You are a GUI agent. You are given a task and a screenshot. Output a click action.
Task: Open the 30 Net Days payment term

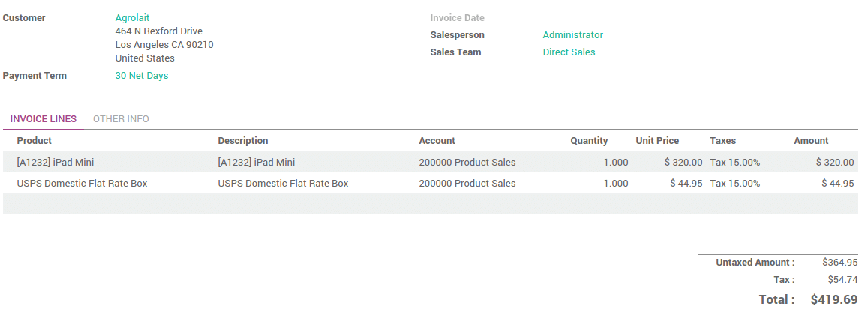coord(141,76)
